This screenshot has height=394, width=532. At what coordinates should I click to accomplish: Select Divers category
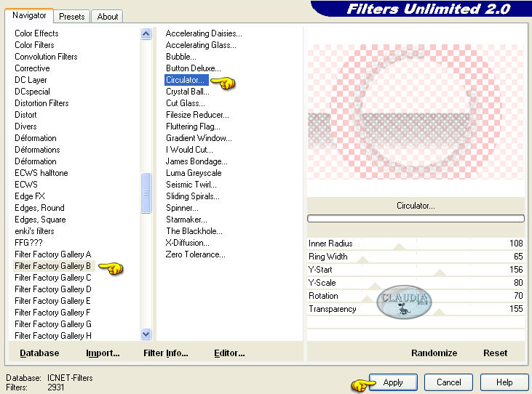(25, 126)
